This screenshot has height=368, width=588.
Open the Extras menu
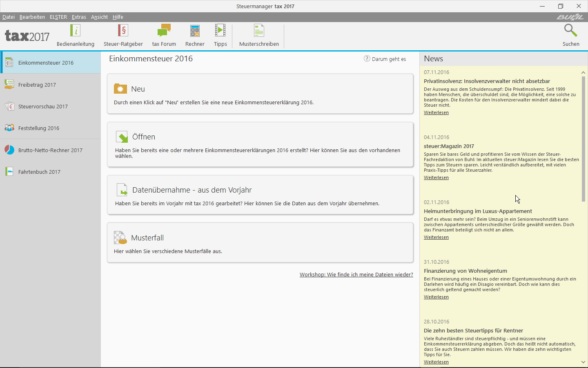(x=79, y=17)
